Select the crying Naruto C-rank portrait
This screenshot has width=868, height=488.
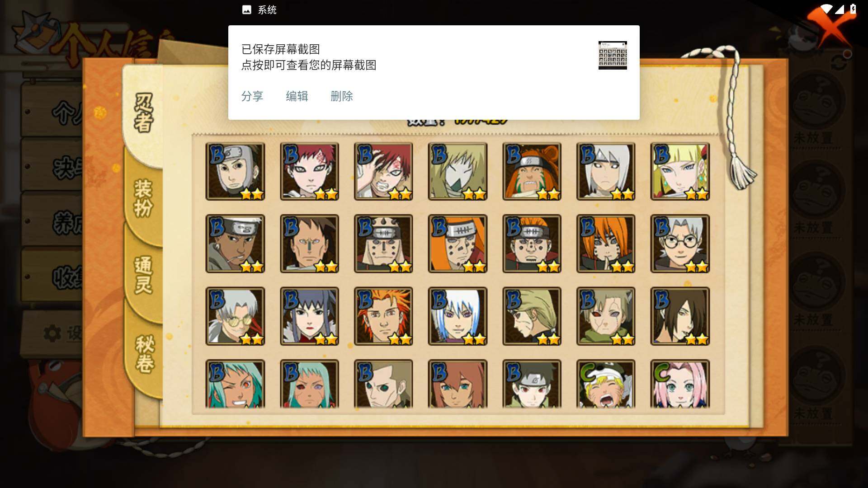(606, 384)
